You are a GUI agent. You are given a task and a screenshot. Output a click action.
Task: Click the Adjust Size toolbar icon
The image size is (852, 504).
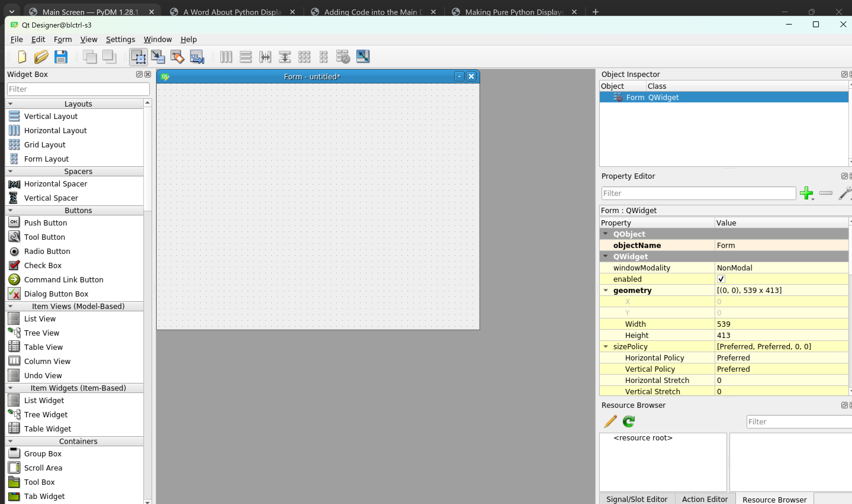[x=362, y=57]
